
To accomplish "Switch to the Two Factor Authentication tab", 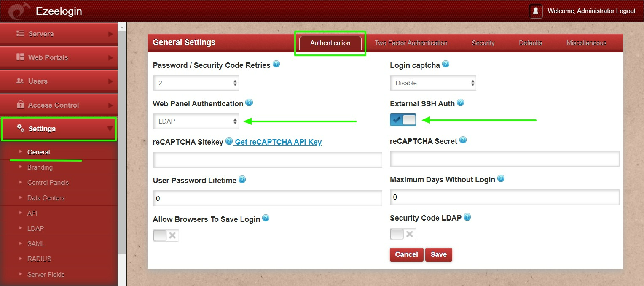I will 411,43.
